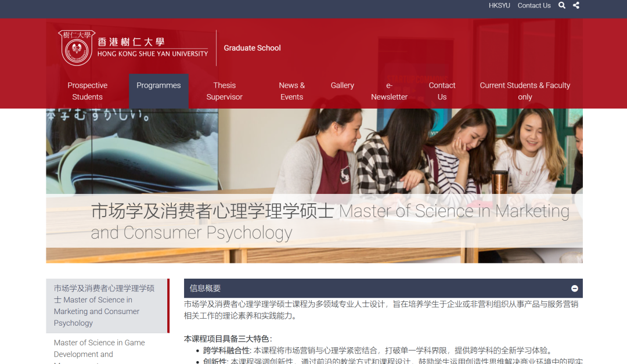Click the 信息概要 section header bar
Image resolution: width=627 pixels, height=364 pixels.
click(x=372, y=289)
